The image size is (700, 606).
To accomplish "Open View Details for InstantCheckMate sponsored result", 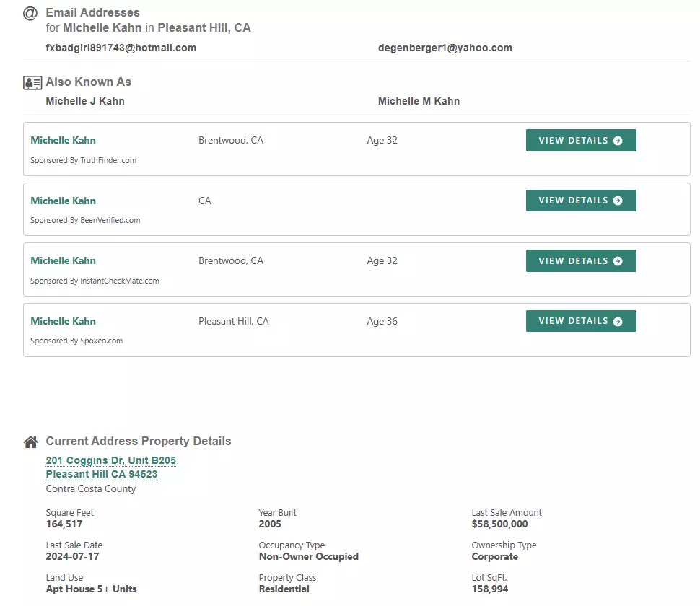I will tap(581, 261).
